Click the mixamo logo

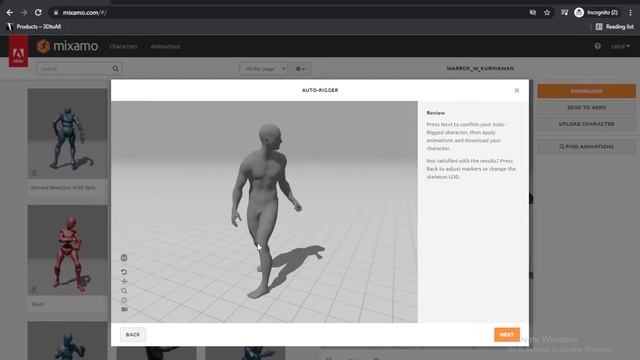[67, 46]
